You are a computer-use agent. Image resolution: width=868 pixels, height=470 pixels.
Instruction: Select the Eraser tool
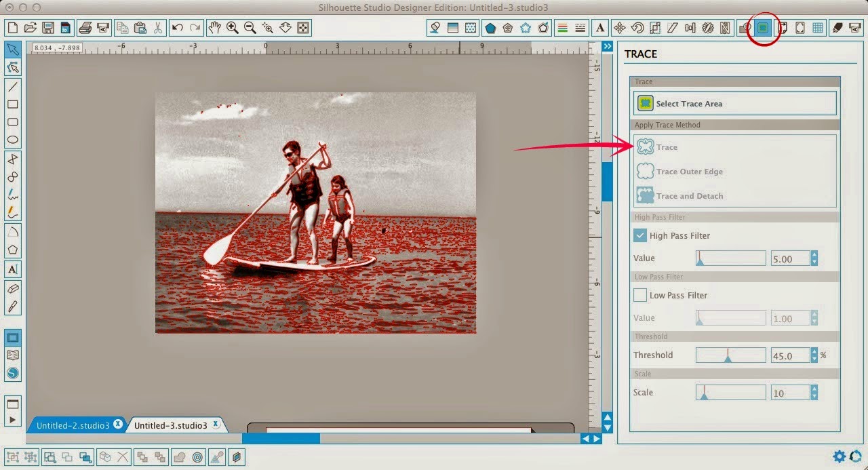(x=14, y=288)
